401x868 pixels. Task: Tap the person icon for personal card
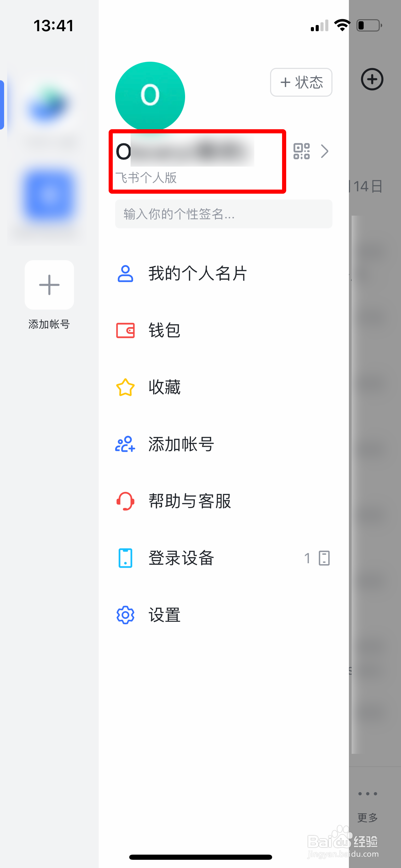click(x=125, y=274)
